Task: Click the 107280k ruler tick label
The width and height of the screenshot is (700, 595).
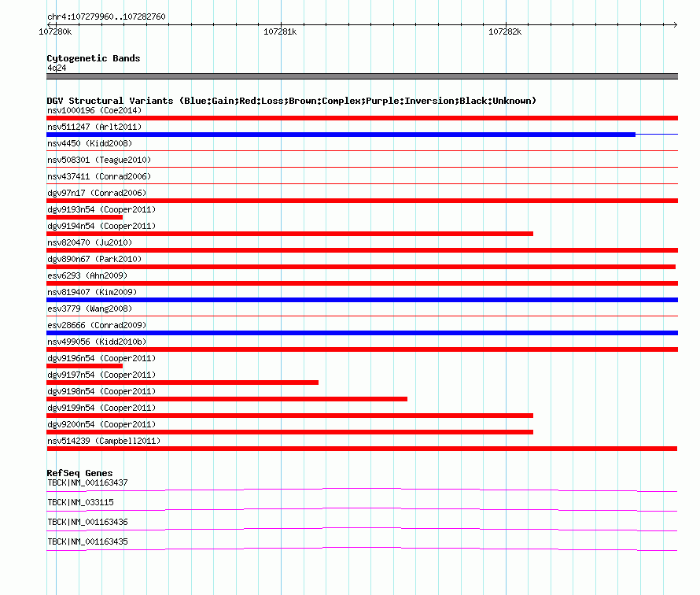Action: tap(55, 31)
